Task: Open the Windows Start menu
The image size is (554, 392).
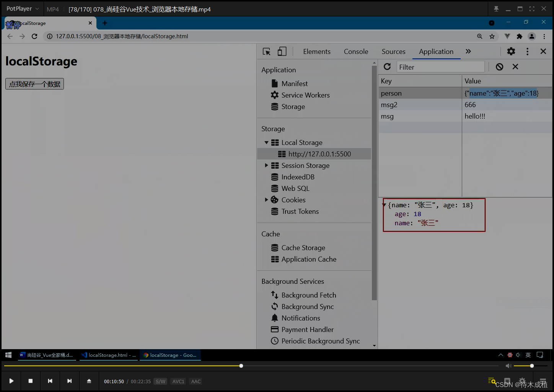Action: (8, 355)
